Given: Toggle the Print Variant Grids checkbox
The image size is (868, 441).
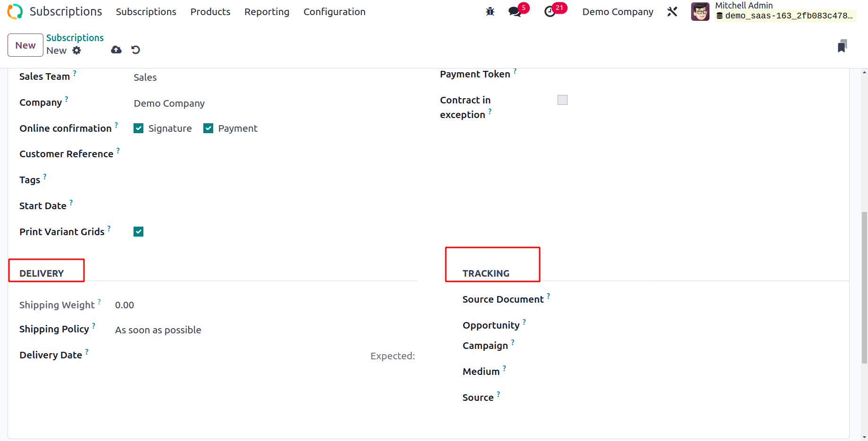Looking at the screenshot, I should 138,232.
